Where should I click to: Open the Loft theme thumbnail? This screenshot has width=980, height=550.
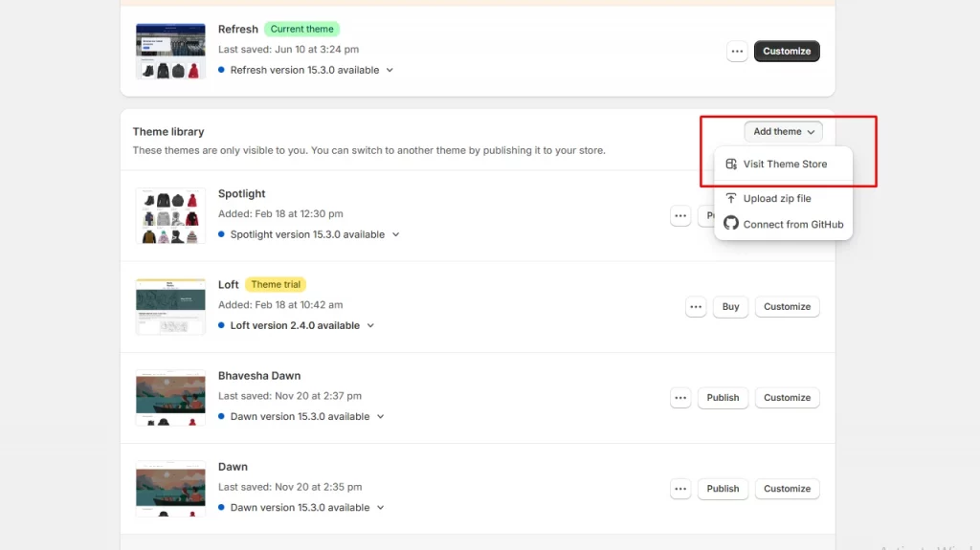[170, 307]
